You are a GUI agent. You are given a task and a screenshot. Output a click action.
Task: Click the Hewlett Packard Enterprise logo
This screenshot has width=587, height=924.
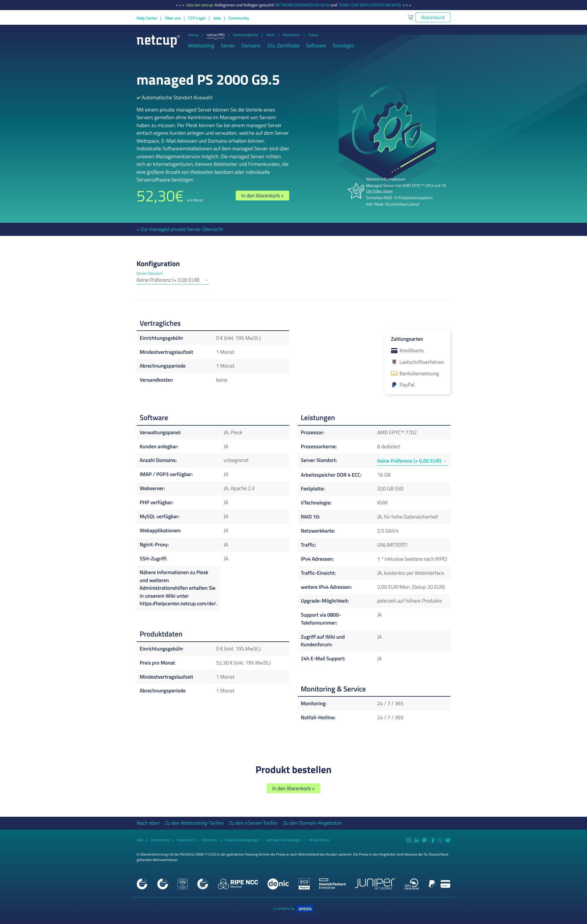click(x=332, y=884)
